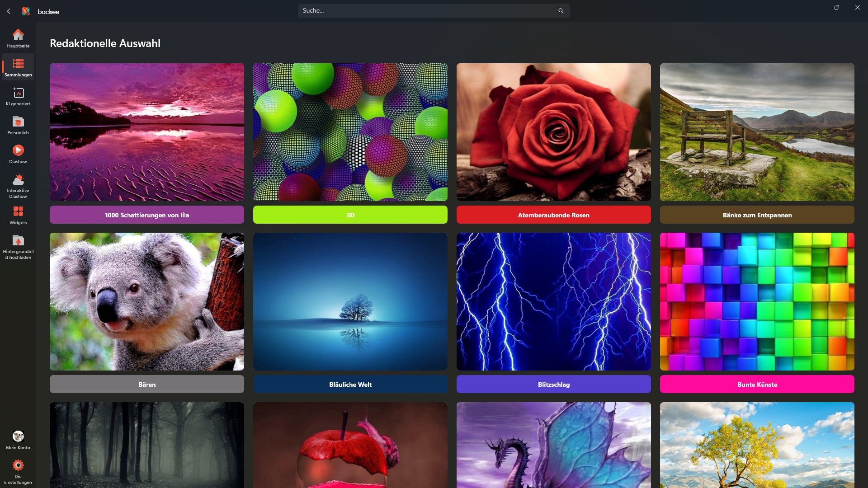
Task: Open the purple sunset lake thumbnail
Action: pyautogui.click(x=147, y=132)
